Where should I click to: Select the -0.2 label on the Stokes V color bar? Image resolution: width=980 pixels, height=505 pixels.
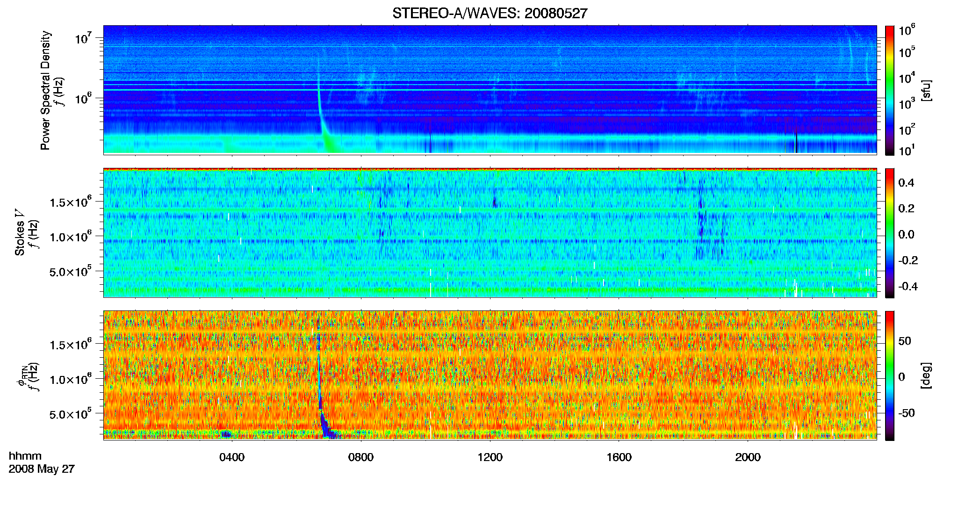[908, 260]
